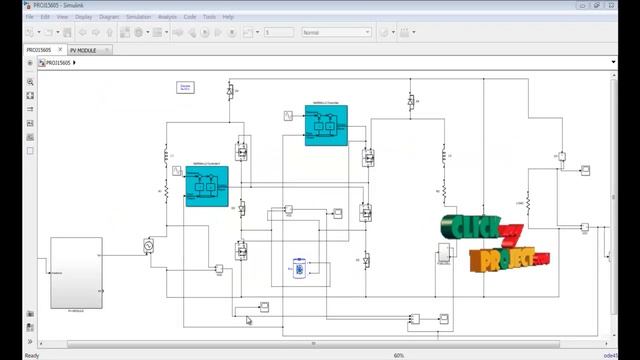
Task: Select the lower-left cyan subsystem block
Action: click(207, 186)
